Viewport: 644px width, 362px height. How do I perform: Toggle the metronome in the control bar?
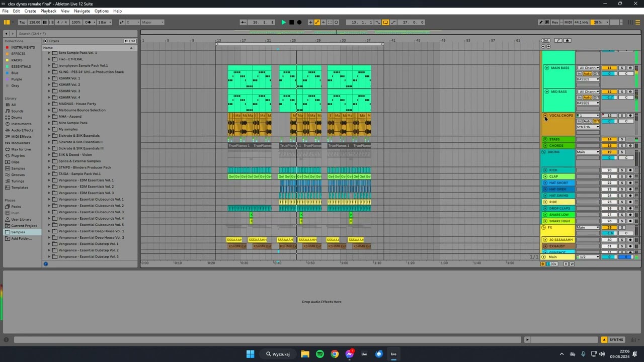(x=89, y=22)
